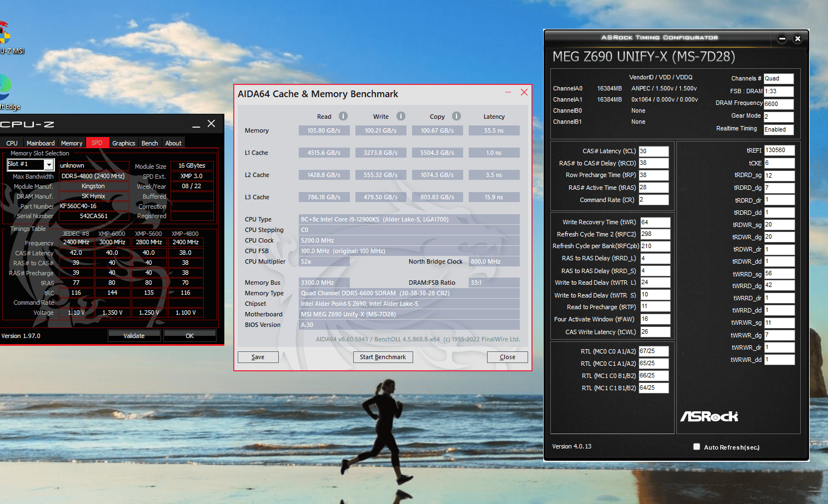
Task: Click the CAS Write Latency (tCWL) field
Action: click(655, 332)
